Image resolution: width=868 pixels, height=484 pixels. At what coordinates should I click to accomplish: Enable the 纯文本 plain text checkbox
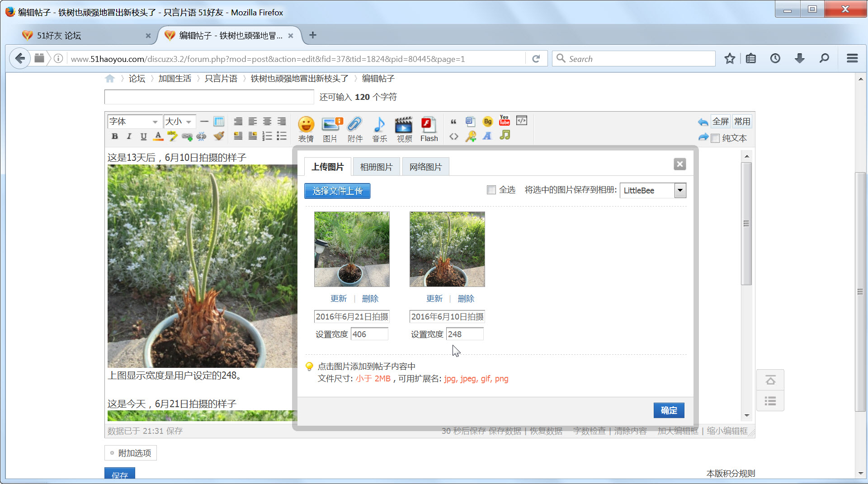[715, 138]
